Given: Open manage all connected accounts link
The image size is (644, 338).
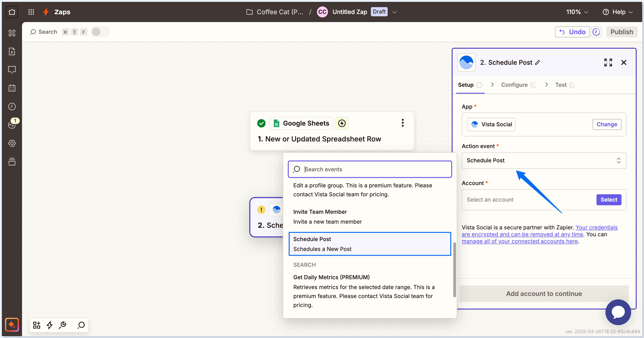Looking at the screenshot, I should (x=520, y=241).
